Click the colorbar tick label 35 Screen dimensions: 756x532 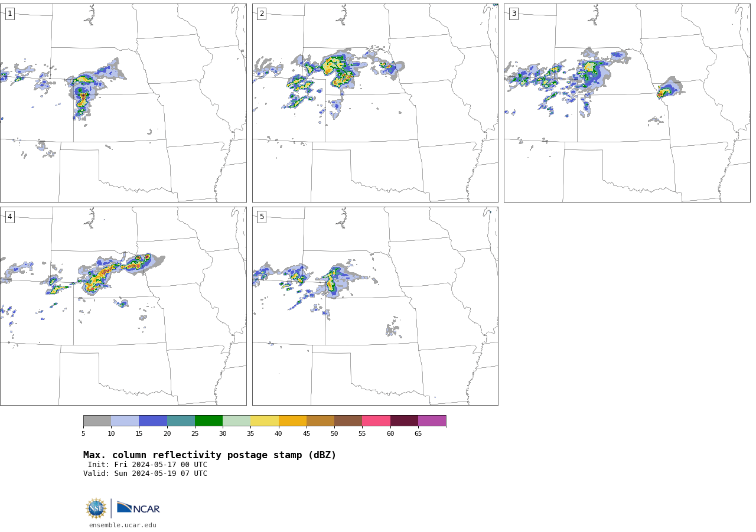pyautogui.click(x=250, y=434)
